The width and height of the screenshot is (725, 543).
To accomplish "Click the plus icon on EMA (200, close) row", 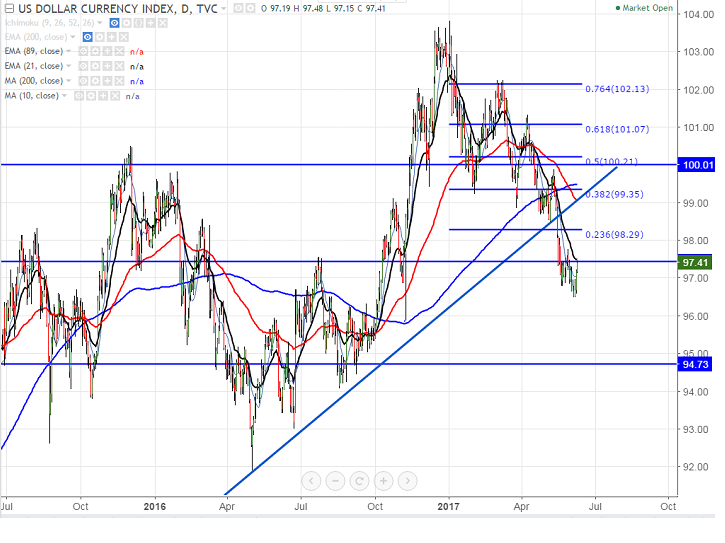I will point(111,37).
